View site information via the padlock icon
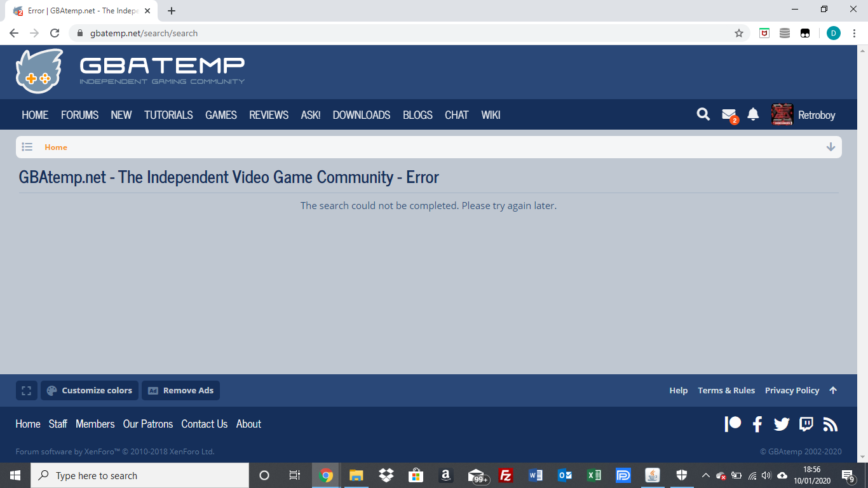The image size is (868, 488). 80,33
